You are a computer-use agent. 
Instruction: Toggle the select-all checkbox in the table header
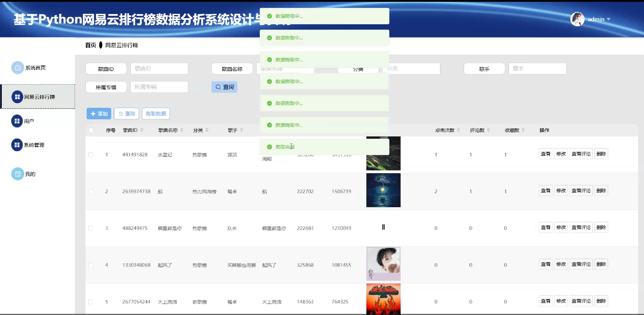(x=91, y=130)
